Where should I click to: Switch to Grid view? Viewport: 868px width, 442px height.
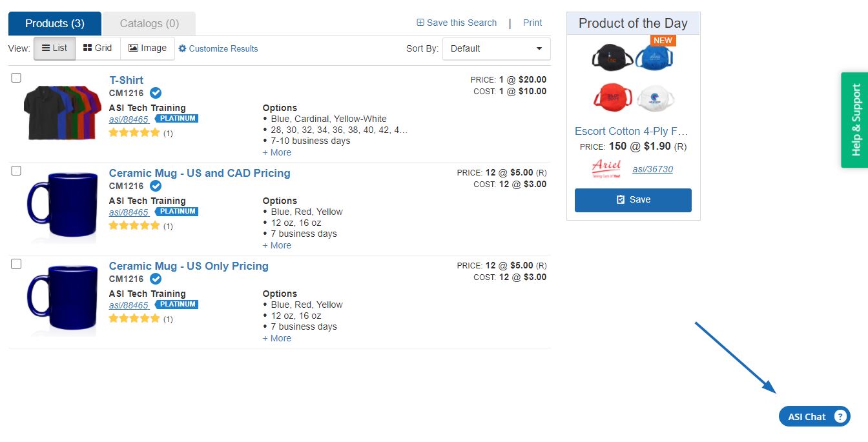click(x=98, y=48)
